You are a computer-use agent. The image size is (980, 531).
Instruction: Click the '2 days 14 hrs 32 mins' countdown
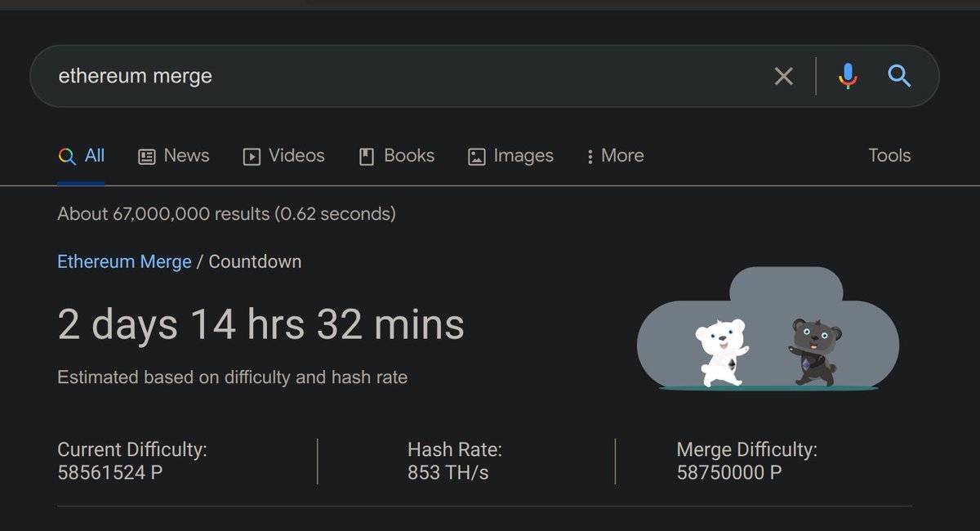click(x=261, y=325)
